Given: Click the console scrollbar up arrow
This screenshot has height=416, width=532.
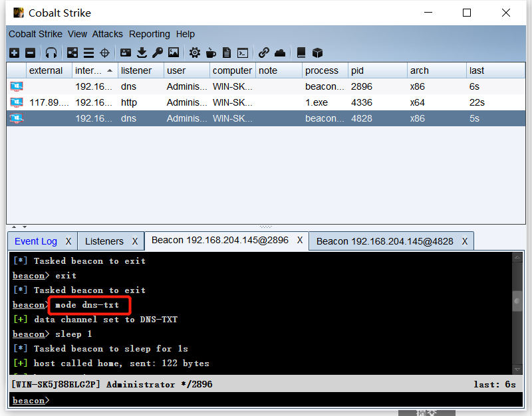Looking at the screenshot, I should pos(517,257).
